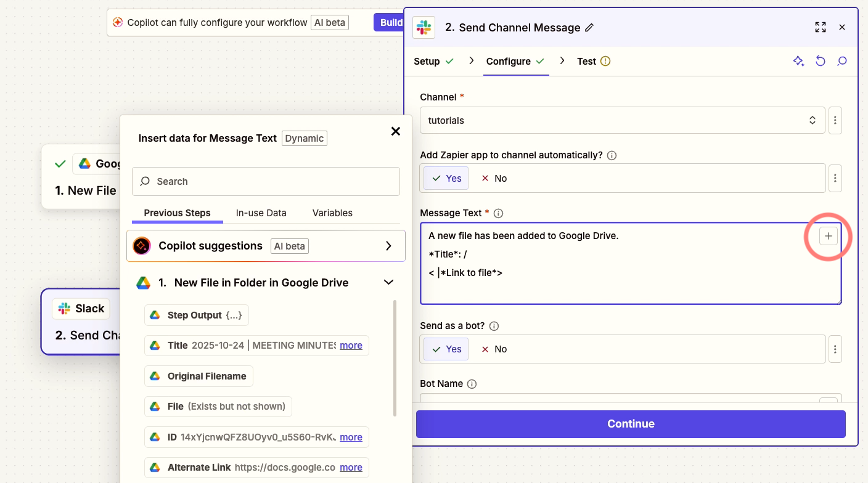Screen dimensions: 868x483
Task: Open three-dot menu for Add Zapier app field
Action: point(835,178)
